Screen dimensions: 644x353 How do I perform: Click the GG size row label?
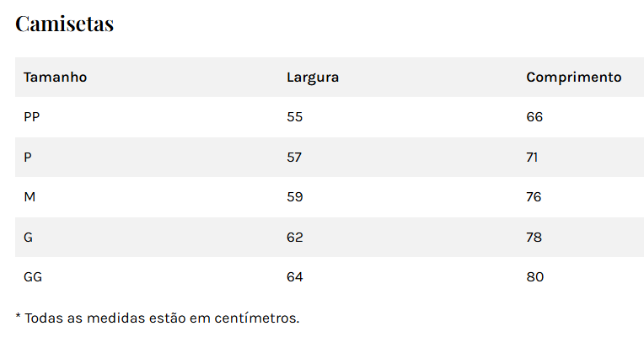(33, 277)
